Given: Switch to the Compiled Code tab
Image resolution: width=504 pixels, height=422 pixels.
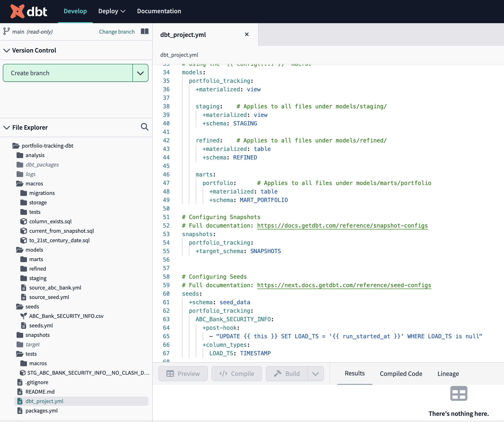Looking at the screenshot, I should click(x=401, y=373).
